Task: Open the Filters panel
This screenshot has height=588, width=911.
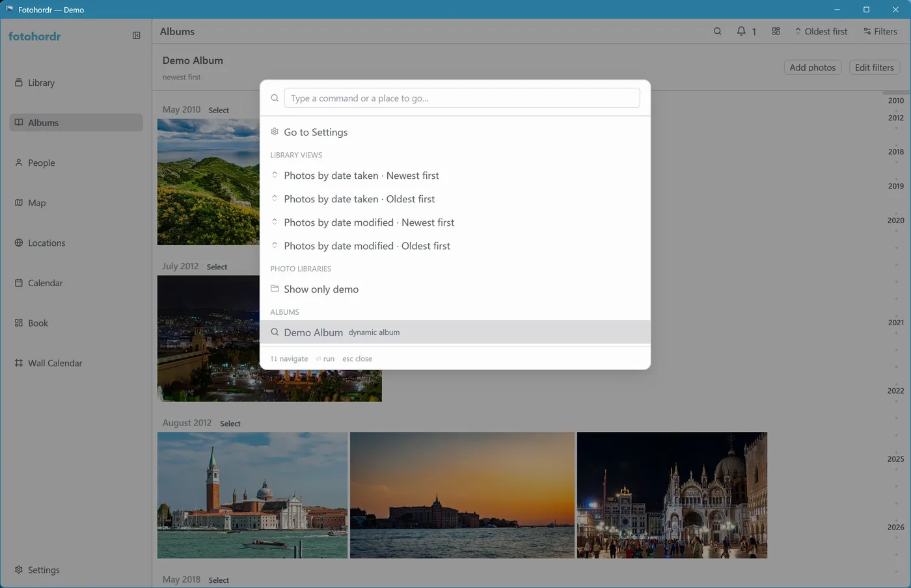Action: (880, 31)
